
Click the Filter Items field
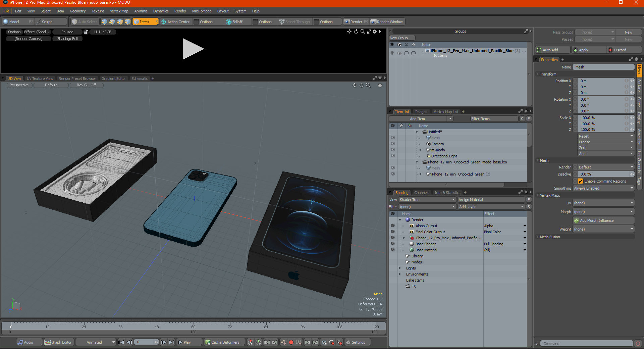pos(494,119)
